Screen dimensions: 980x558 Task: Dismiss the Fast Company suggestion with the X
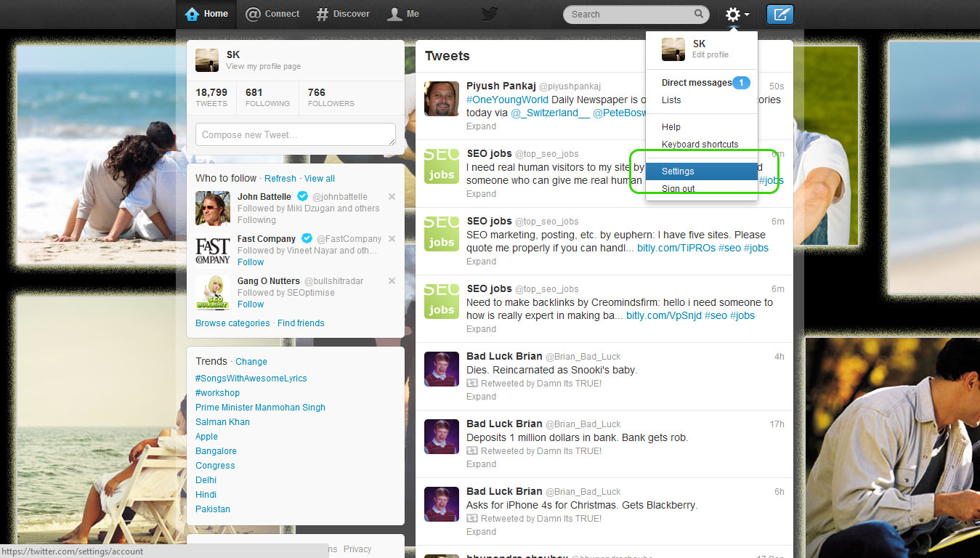[391, 238]
